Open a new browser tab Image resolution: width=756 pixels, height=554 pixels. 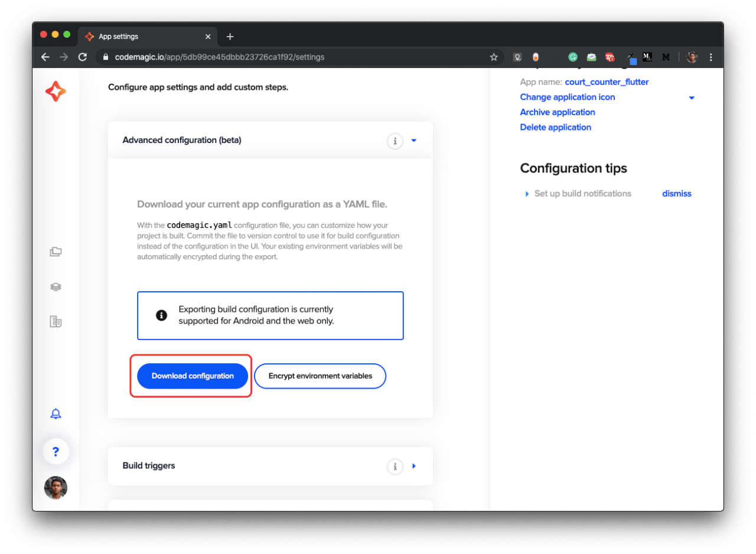coord(230,37)
